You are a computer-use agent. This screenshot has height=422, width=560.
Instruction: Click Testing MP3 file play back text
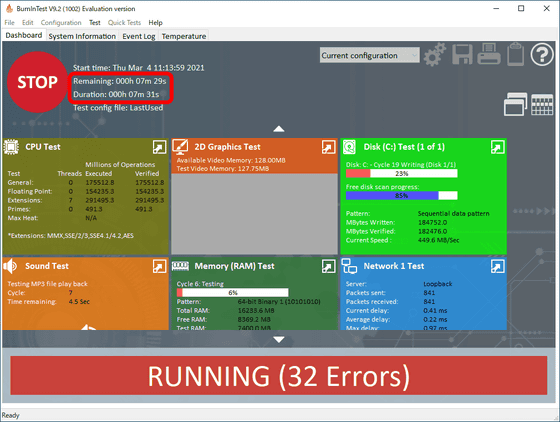coord(48,284)
